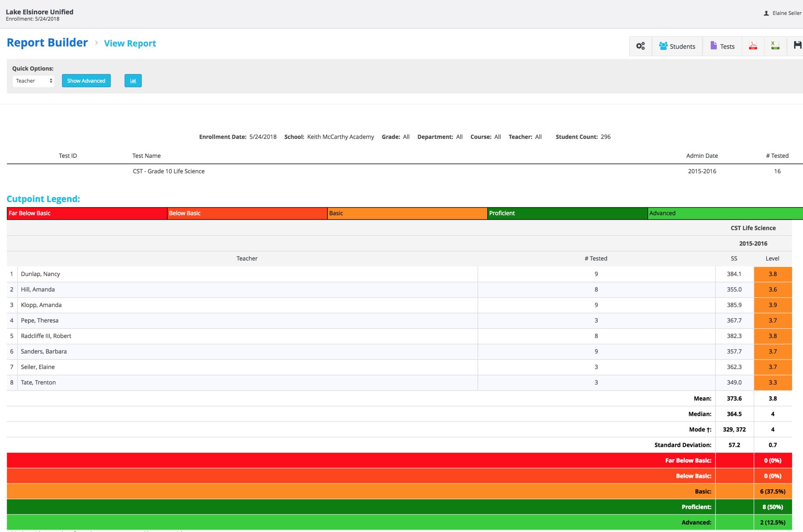Click the # Tested column header in teacher table

[x=596, y=258]
